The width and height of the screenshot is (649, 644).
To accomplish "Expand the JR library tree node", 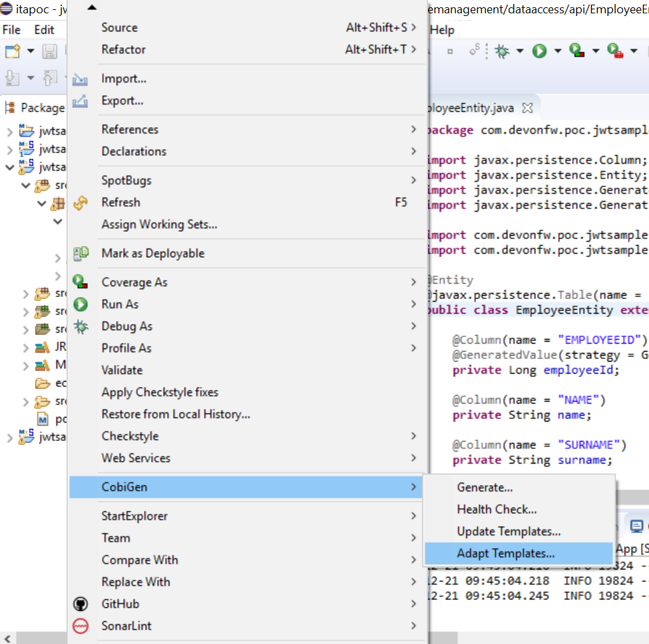I will pos(26,348).
